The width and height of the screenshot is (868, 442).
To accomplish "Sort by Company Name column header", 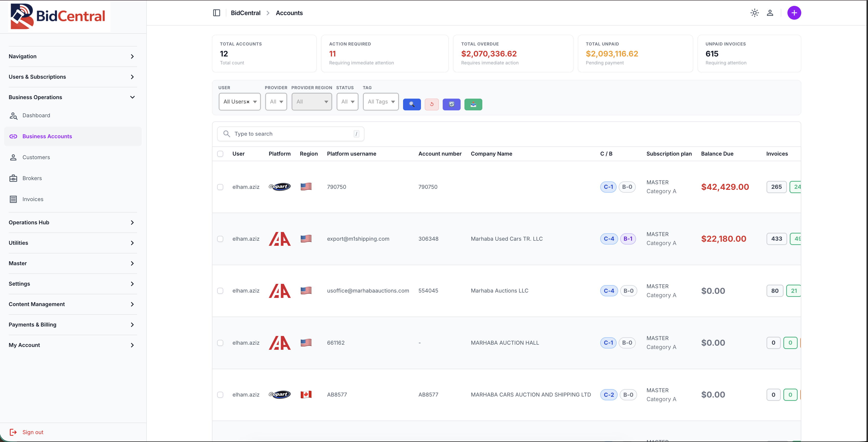I will tap(491, 154).
